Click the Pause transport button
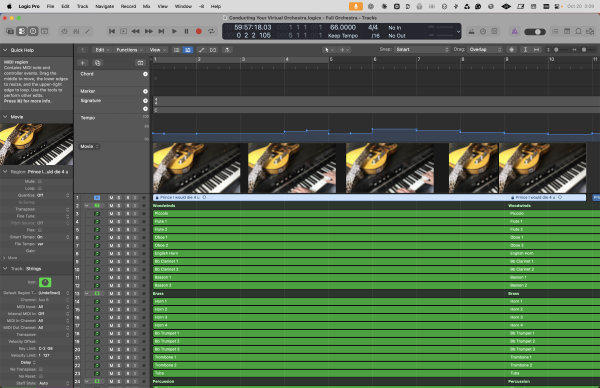The height and width of the screenshot is (388, 600). pos(186,31)
